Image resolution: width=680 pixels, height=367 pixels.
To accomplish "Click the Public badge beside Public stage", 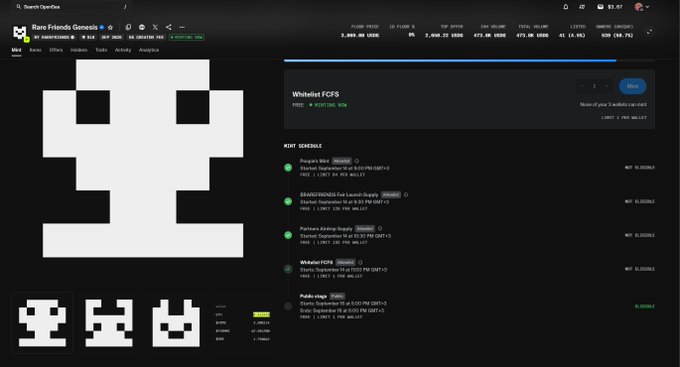I will (337, 296).
